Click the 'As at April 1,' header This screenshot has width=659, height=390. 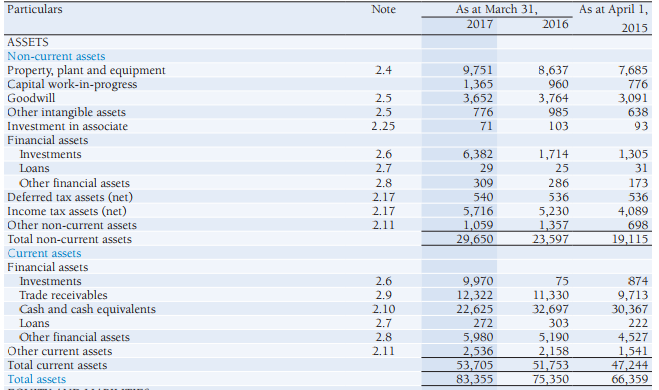(x=613, y=9)
